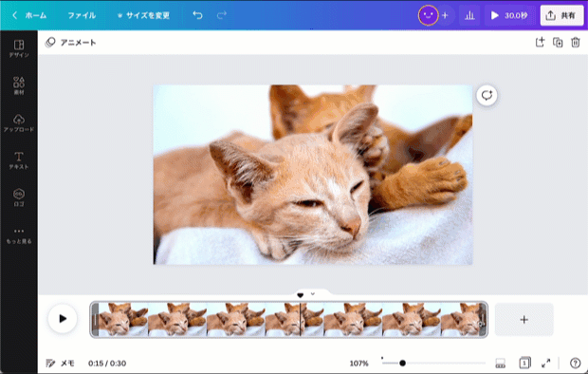This screenshot has width=588, height=374.
Task: Open the テキスト panel
Action: click(x=19, y=160)
